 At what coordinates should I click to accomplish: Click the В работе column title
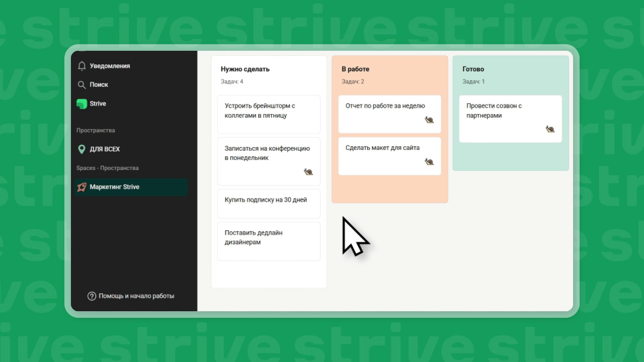tap(355, 69)
